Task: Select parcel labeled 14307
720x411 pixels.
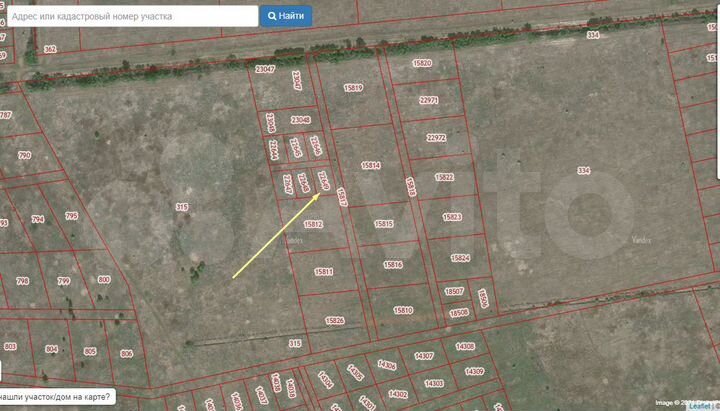Action: click(423, 356)
